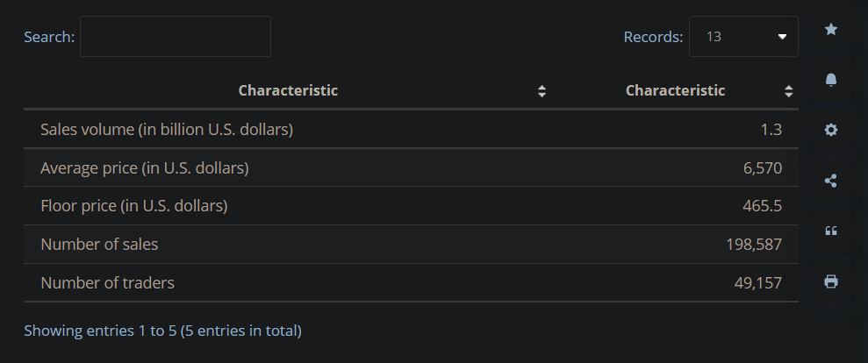Focus the Search input field
This screenshot has height=363, width=868.
(176, 37)
